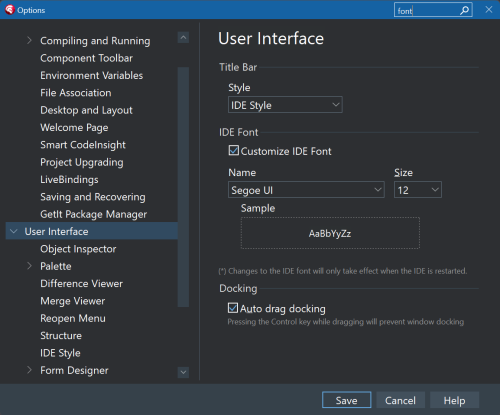Click the search magnifier icon
500x415 pixels.
pyautogui.click(x=464, y=11)
